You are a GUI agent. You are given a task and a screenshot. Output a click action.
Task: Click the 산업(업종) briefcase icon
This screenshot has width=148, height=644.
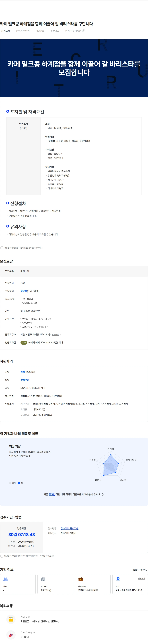(81, 579)
